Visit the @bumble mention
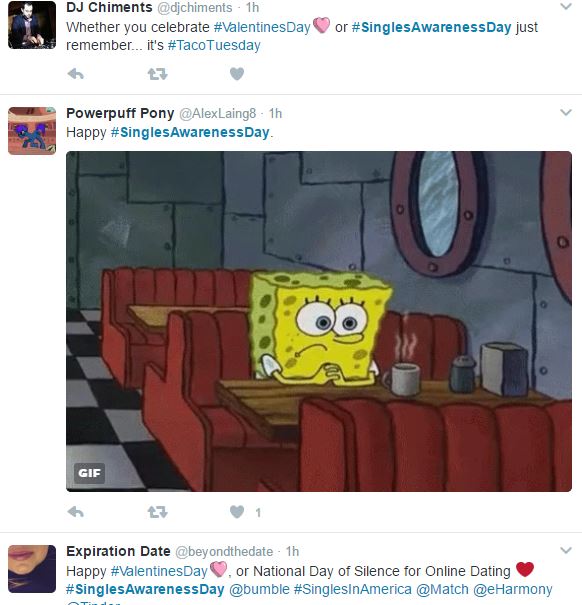The height and width of the screenshot is (605, 582). (x=259, y=589)
